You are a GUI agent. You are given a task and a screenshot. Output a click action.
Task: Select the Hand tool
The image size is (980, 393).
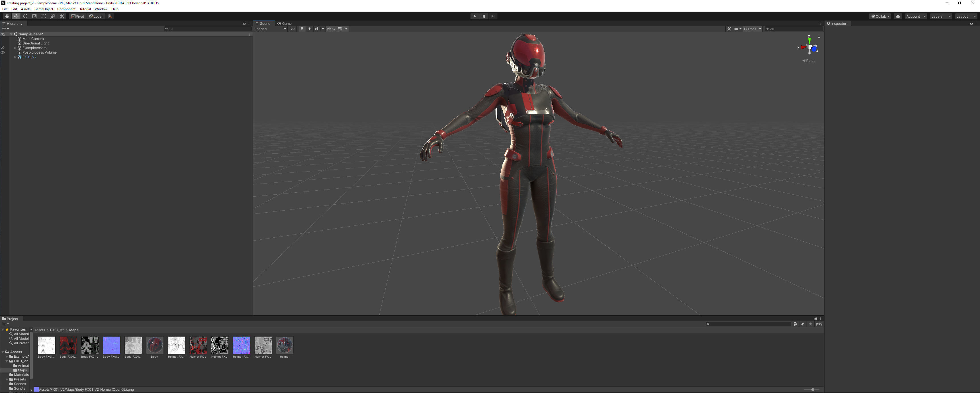pyautogui.click(x=7, y=16)
